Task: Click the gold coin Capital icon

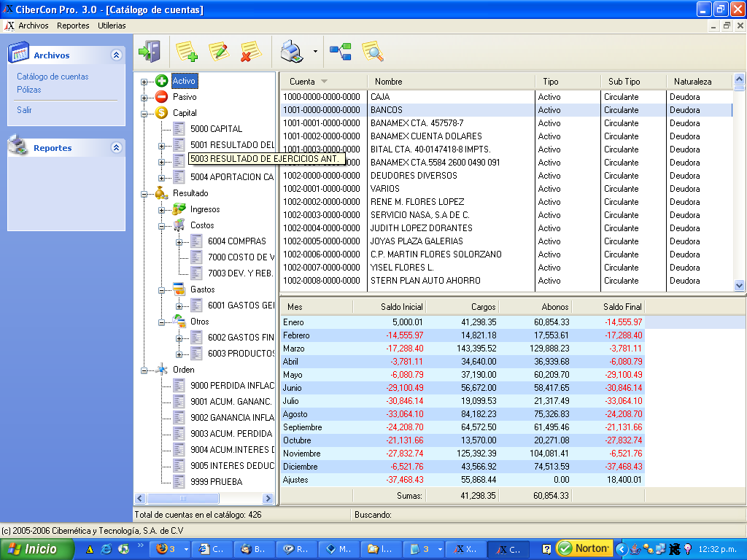Action: coord(161,113)
